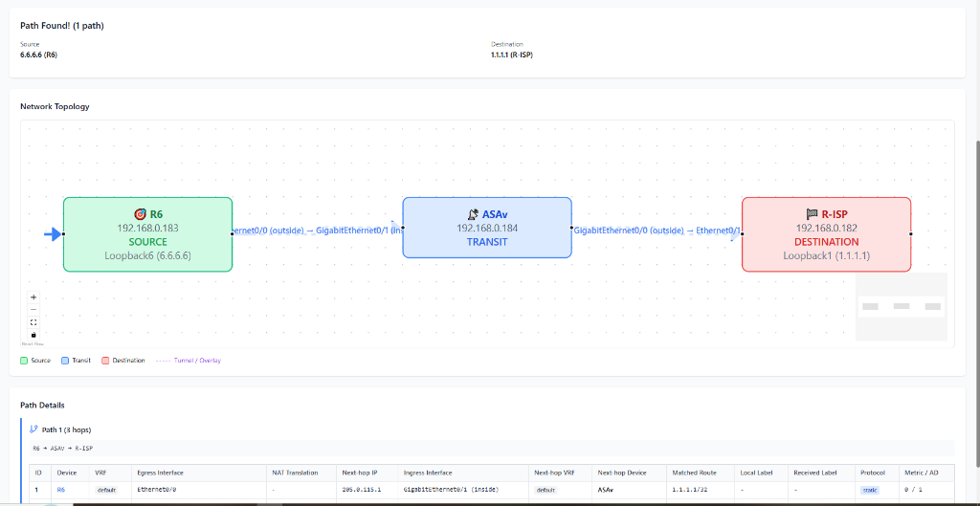Click the target icon on R6 node
This screenshot has width=980, height=506.
click(140, 214)
